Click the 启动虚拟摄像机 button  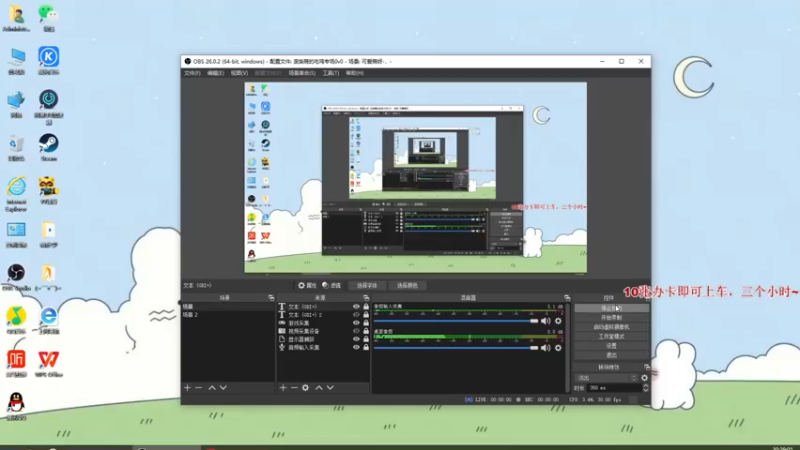pyautogui.click(x=611, y=327)
